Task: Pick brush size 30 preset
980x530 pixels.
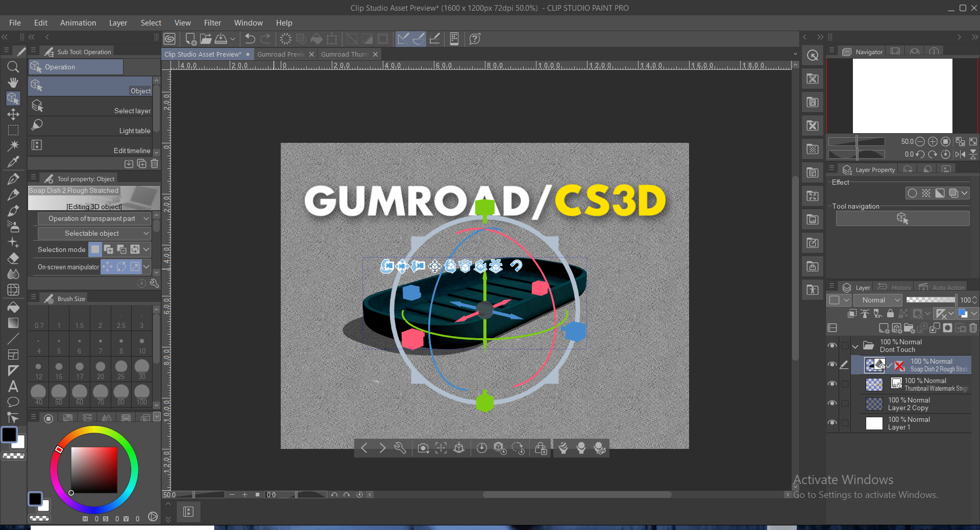Action: click(142, 369)
